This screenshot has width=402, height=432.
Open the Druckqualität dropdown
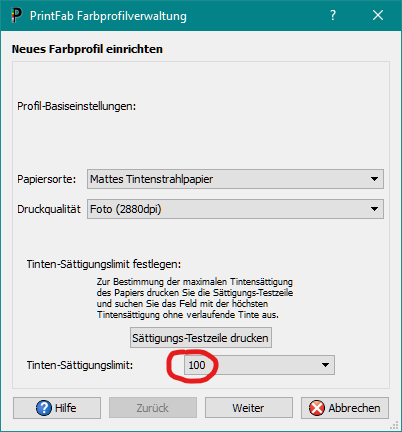click(x=235, y=209)
